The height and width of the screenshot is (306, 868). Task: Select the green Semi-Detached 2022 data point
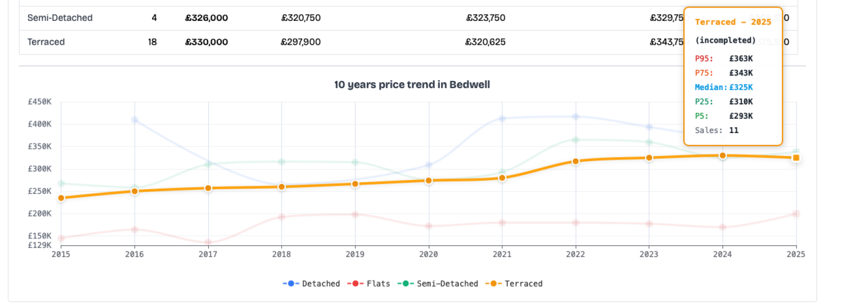pyautogui.click(x=576, y=140)
